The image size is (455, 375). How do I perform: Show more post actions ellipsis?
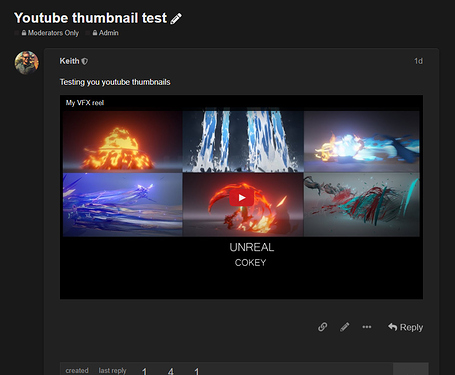(x=367, y=327)
